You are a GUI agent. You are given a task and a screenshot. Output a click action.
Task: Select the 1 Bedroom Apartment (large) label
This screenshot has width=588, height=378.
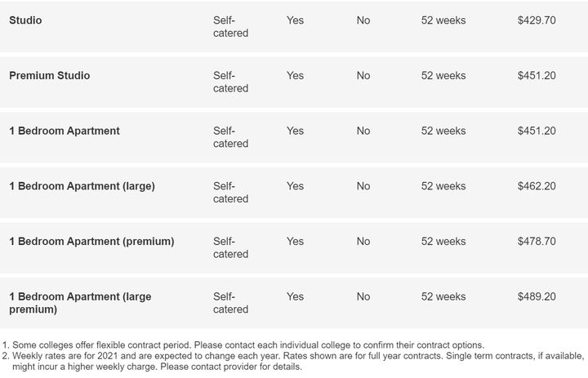(82, 186)
